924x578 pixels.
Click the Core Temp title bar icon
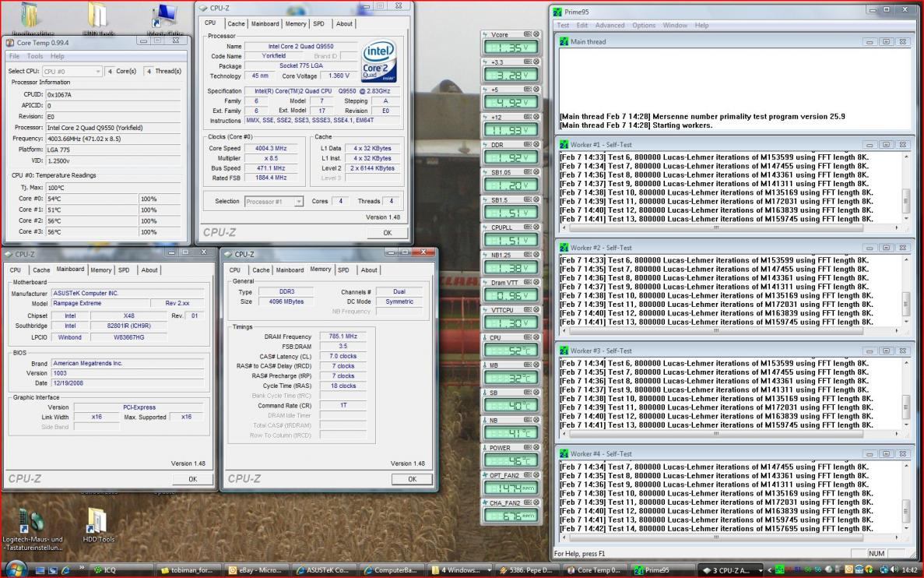pyautogui.click(x=10, y=43)
